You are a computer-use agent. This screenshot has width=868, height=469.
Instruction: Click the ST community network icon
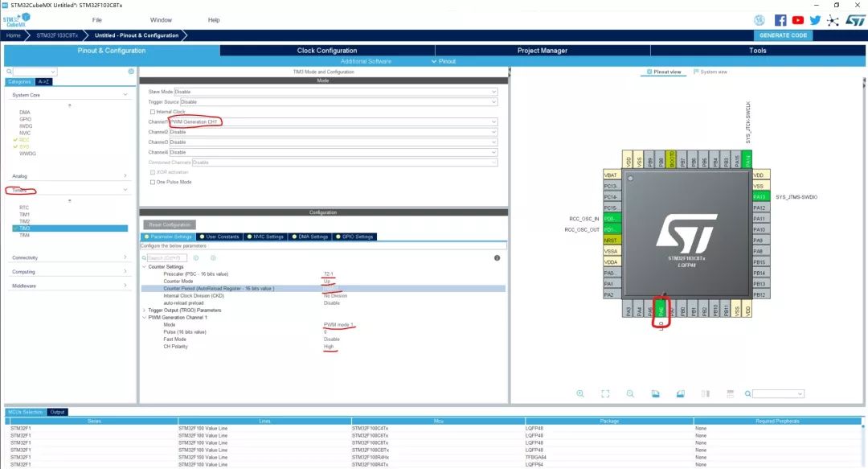click(833, 20)
